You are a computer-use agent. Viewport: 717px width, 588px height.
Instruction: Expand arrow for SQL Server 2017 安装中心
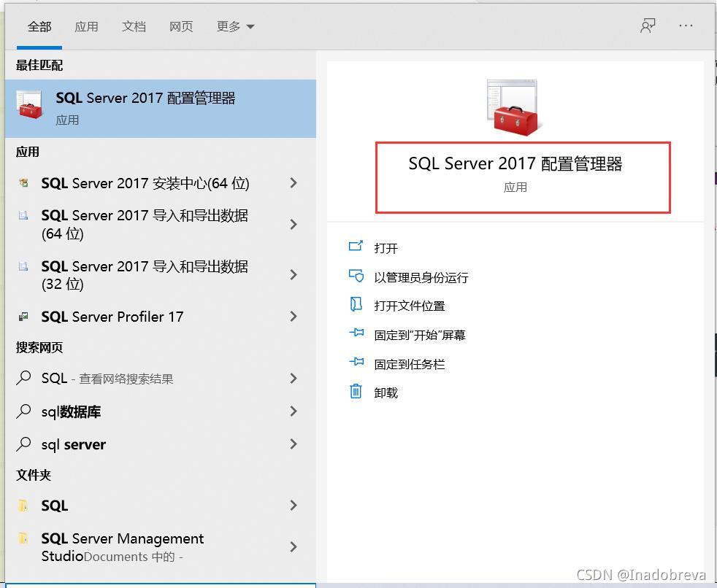tap(294, 183)
